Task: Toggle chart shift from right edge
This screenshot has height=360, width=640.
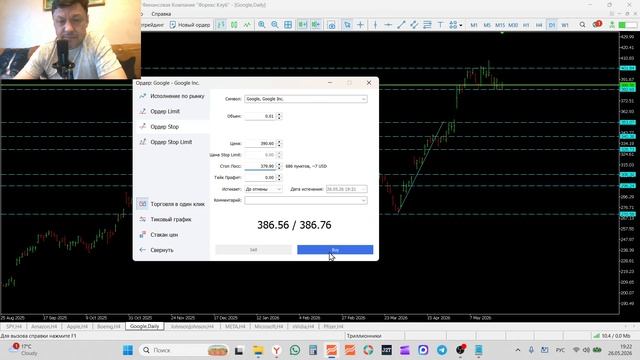Action: coord(302,25)
